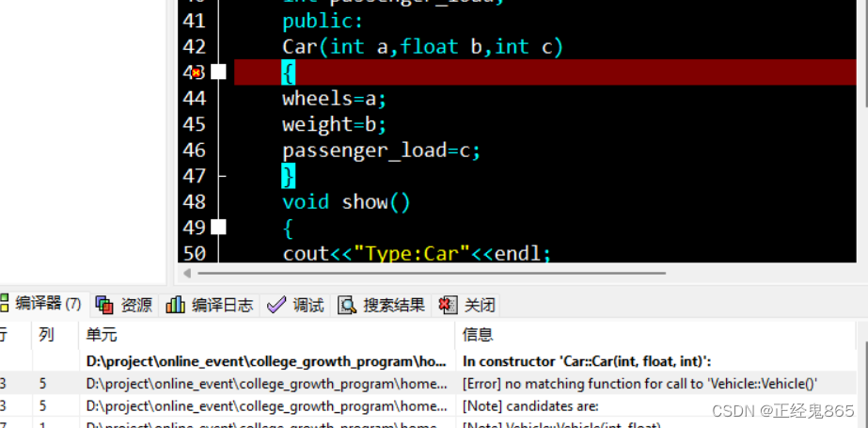The image size is (868, 428).
Task: Click the 编译日志 bar chart icon
Action: click(x=175, y=305)
